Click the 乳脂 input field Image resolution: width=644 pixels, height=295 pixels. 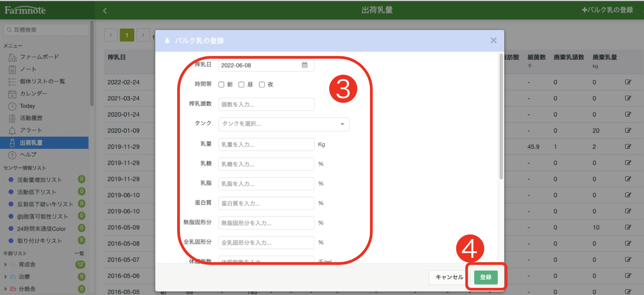coord(266,184)
